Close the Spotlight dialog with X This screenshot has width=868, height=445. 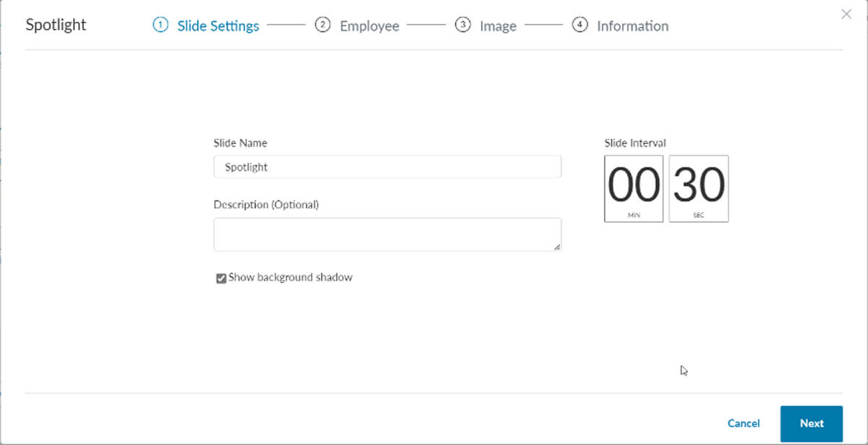point(846,14)
